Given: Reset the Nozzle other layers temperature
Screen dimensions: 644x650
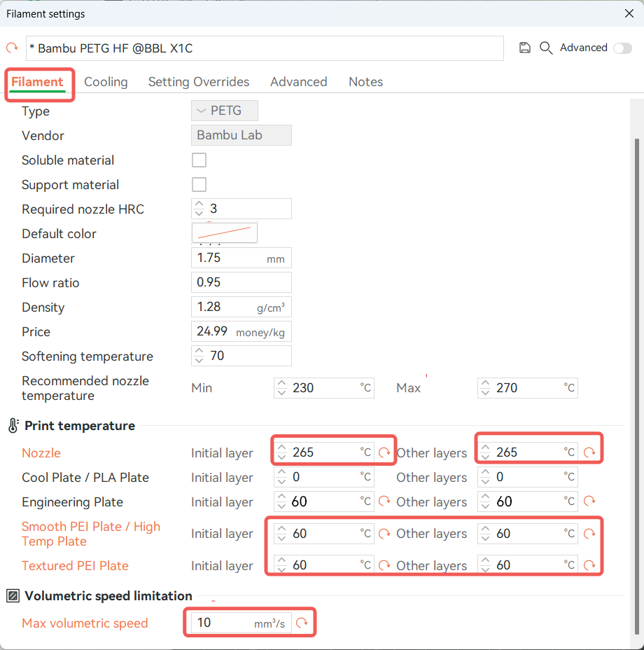Looking at the screenshot, I should 589,452.
